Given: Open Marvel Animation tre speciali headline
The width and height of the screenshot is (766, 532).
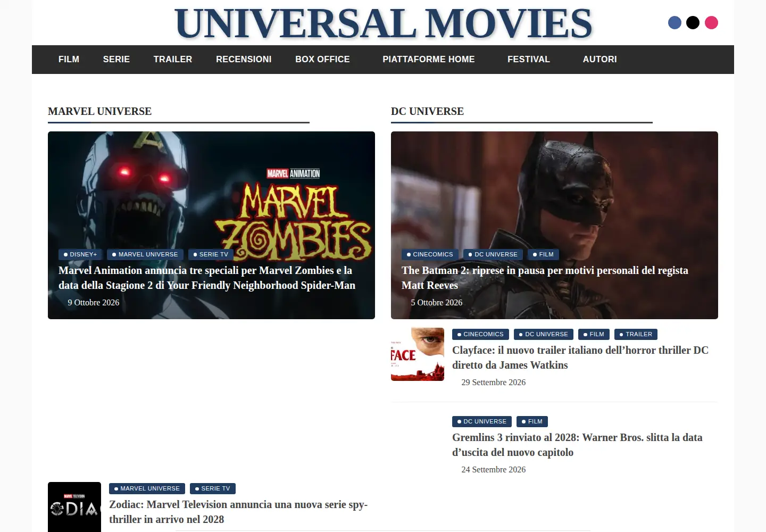Looking at the screenshot, I should coord(207,278).
